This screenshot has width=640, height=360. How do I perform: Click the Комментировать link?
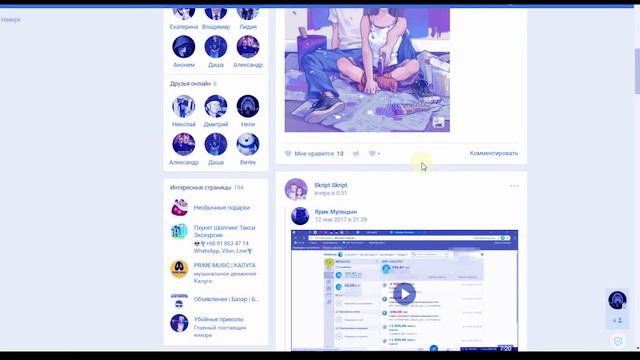[493, 153]
